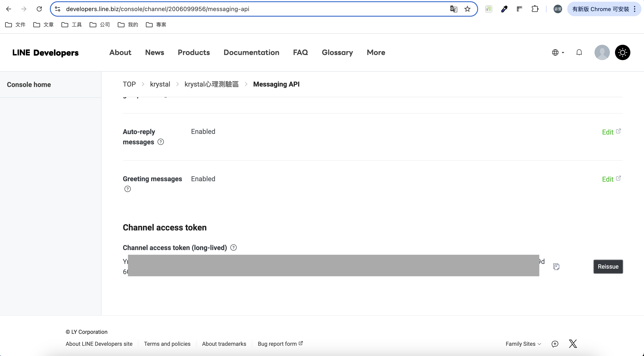The width and height of the screenshot is (644, 356).
Task: Click the copy token icon
Action: tap(557, 266)
